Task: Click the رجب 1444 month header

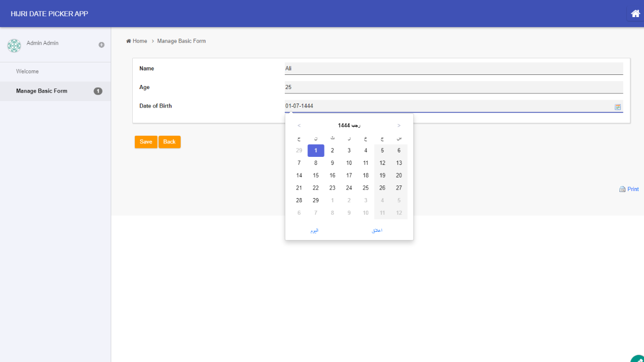Action: click(348, 125)
